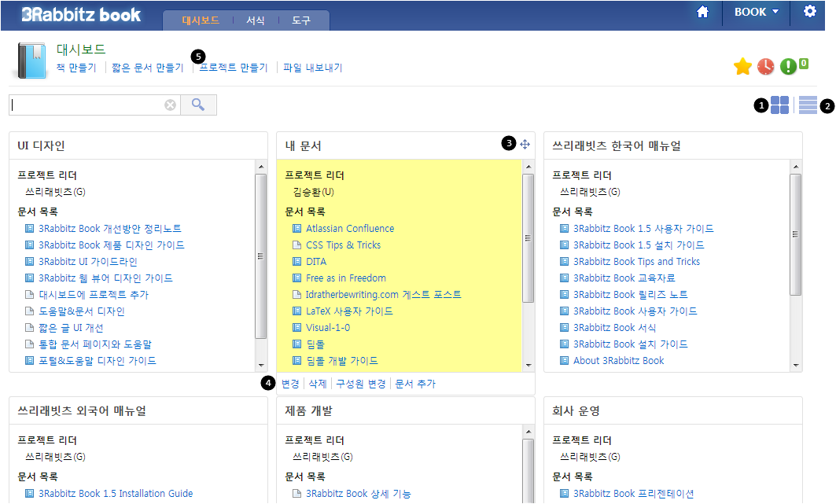Click the green exclamation notification icon

pos(789,67)
